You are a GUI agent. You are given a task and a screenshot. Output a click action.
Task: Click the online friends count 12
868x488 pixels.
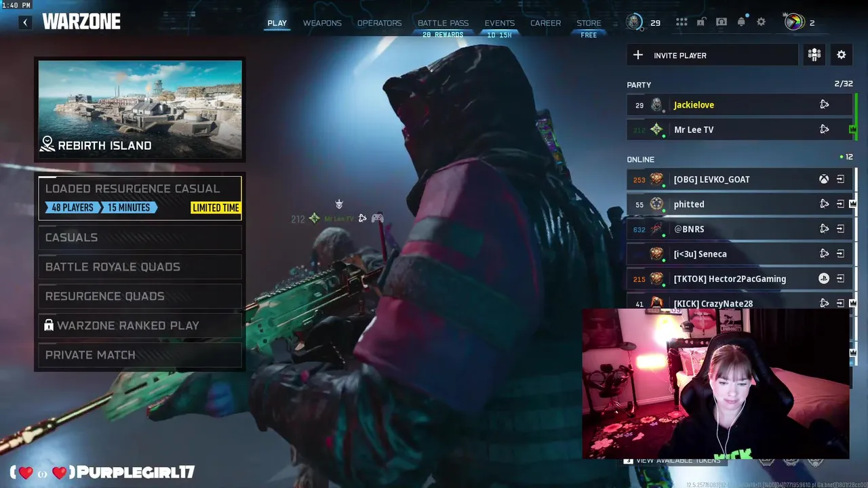849,157
